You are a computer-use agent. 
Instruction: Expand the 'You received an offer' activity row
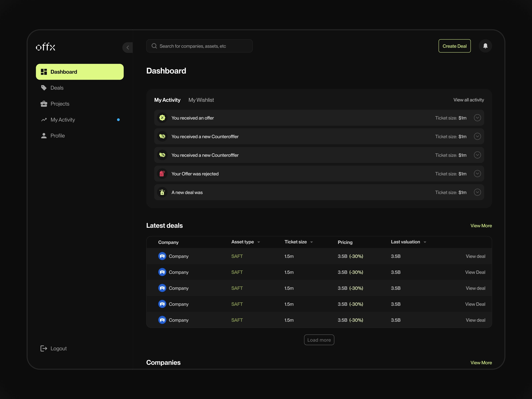tap(477, 118)
